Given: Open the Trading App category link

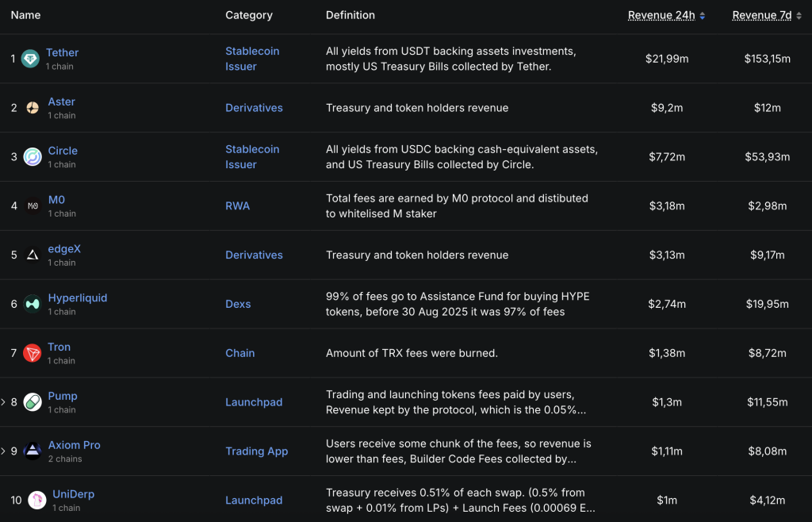Looking at the screenshot, I should pyautogui.click(x=256, y=451).
